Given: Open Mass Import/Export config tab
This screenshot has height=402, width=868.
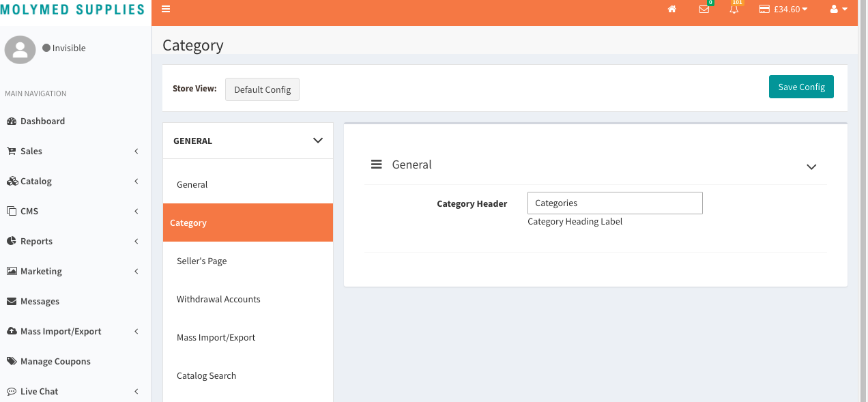Looking at the screenshot, I should pos(248,337).
